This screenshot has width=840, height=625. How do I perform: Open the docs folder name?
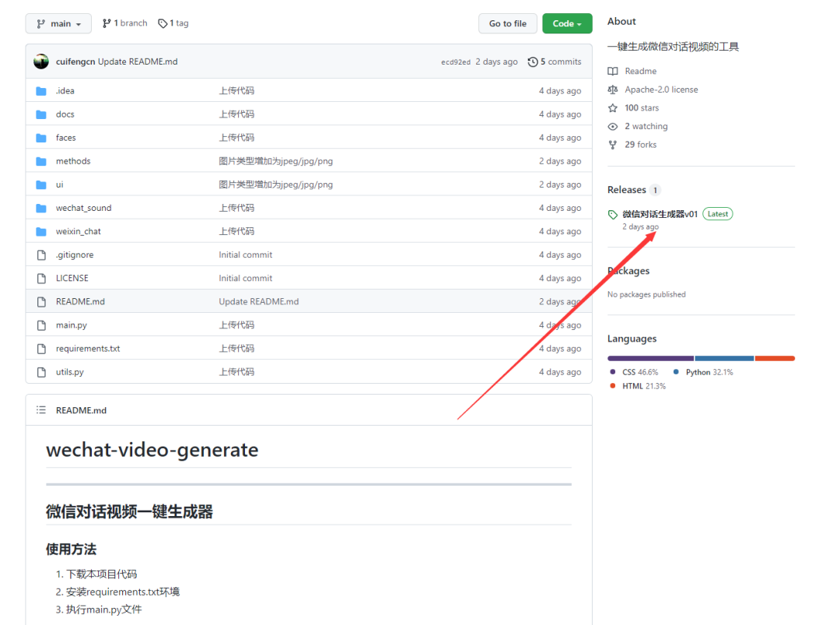65,114
